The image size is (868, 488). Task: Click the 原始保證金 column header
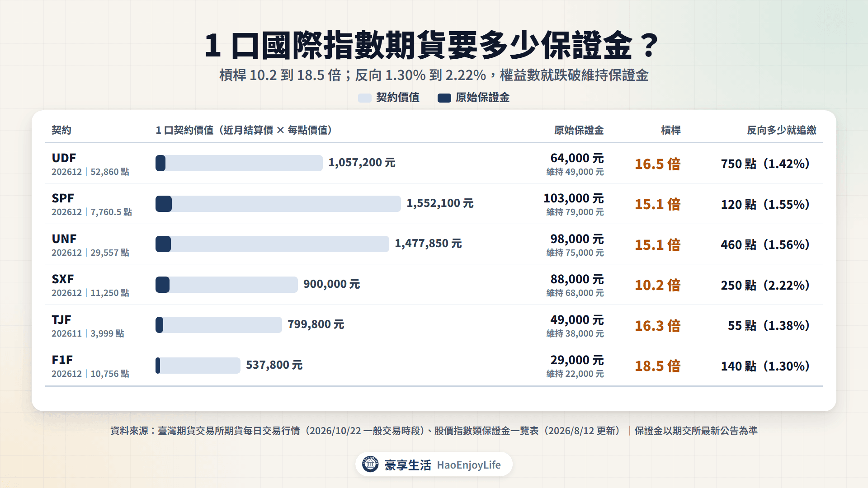pyautogui.click(x=579, y=130)
